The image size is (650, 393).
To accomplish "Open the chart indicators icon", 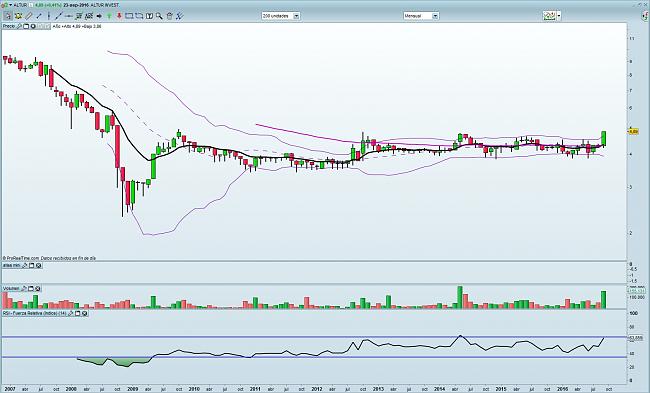I will coord(549,16).
